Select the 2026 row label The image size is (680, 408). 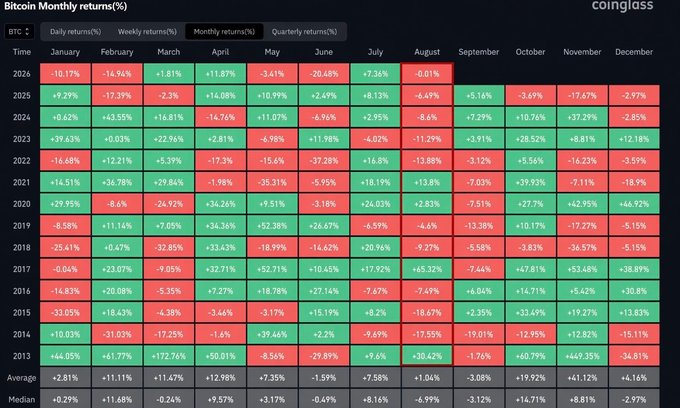click(x=22, y=74)
